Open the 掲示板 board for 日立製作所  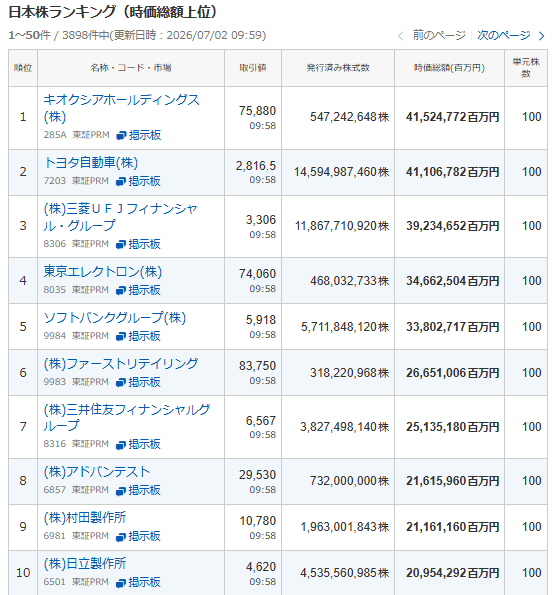138,582
